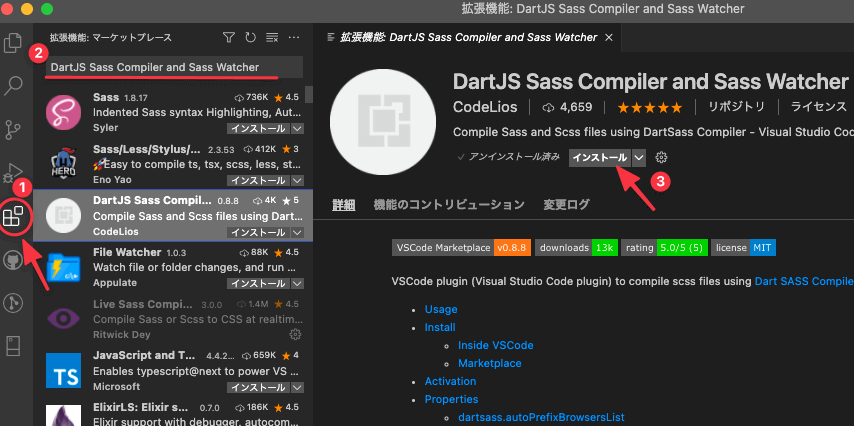The image size is (854, 426).
Task: Click the Sass extension pink logo
Action: pyautogui.click(x=63, y=112)
